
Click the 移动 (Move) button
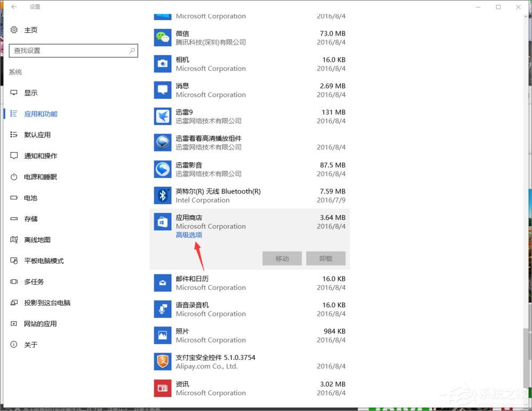pyautogui.click(x=281, y=258)
